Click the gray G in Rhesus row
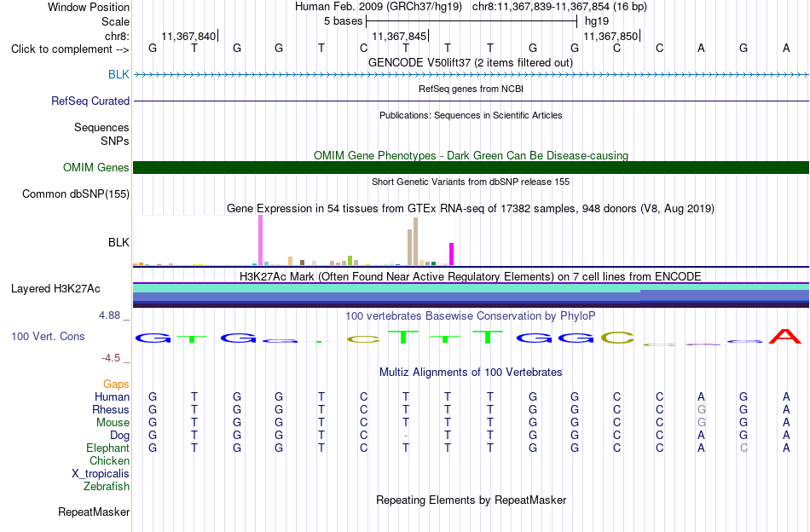The width and height of the screenshot is (810, 532). [x=701, y=409]
